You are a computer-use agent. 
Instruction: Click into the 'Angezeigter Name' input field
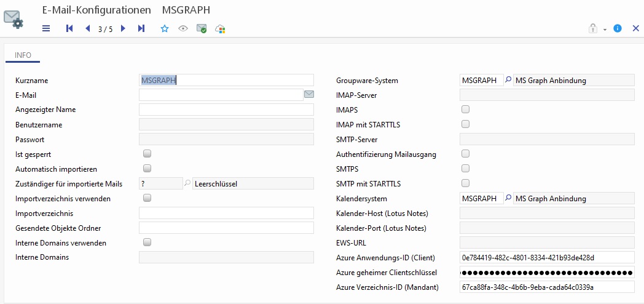[226, 110]
